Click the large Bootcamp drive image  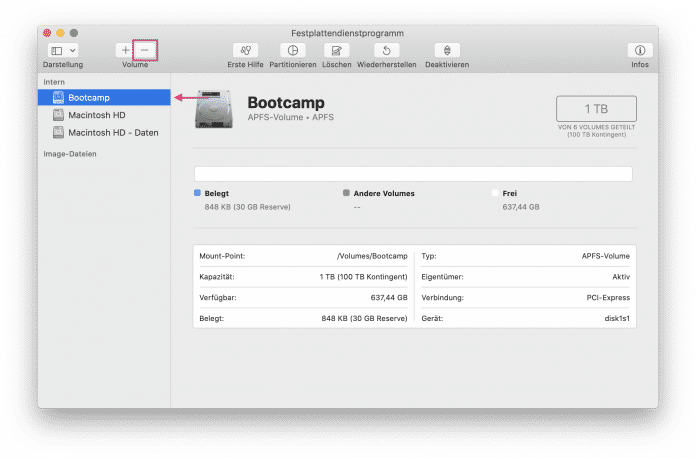point(216,109)
